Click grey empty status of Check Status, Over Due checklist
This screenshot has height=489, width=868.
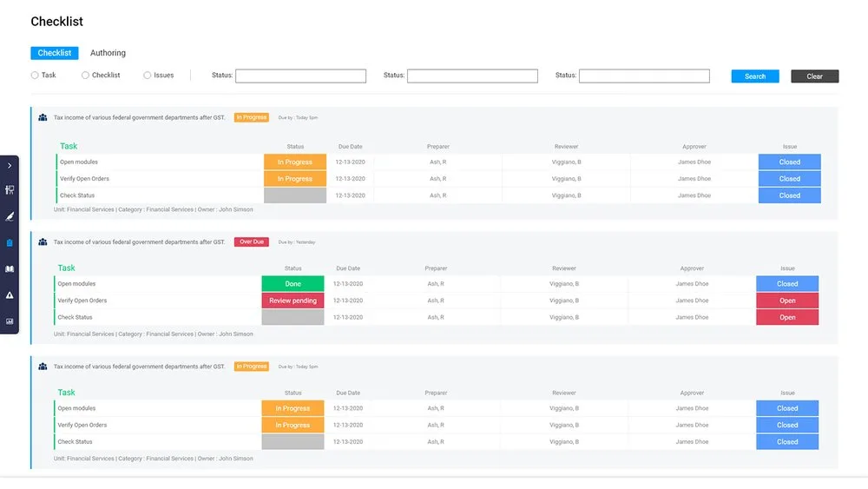pos(293,317)
